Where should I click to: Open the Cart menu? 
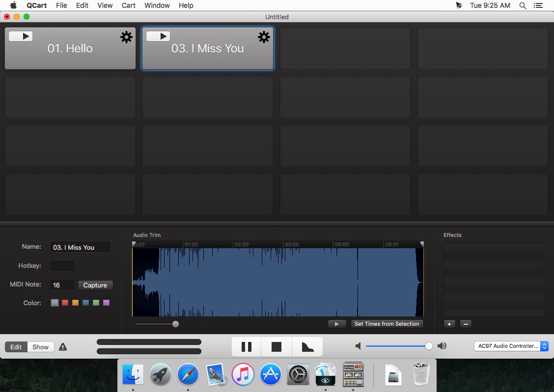point(129,5)
